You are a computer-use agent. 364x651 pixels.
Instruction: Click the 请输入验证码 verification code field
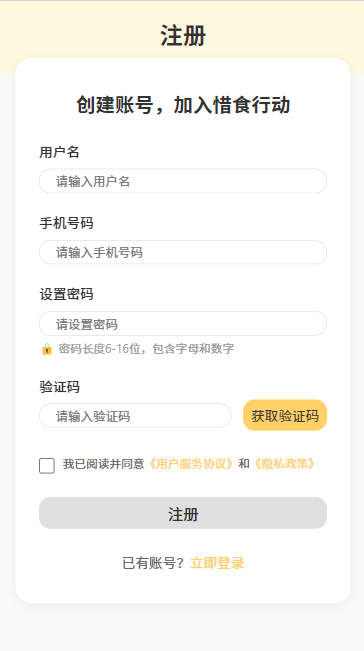(135, 416)
